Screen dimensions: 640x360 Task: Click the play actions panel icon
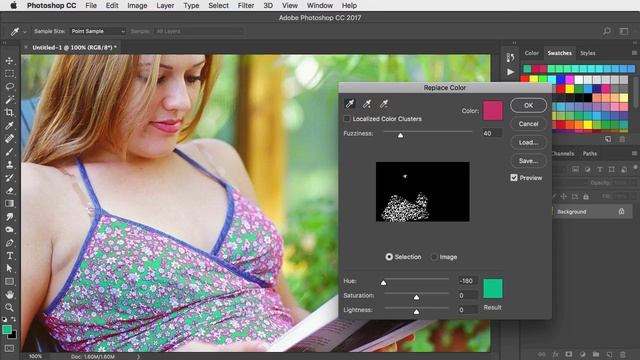pos(510,72)
